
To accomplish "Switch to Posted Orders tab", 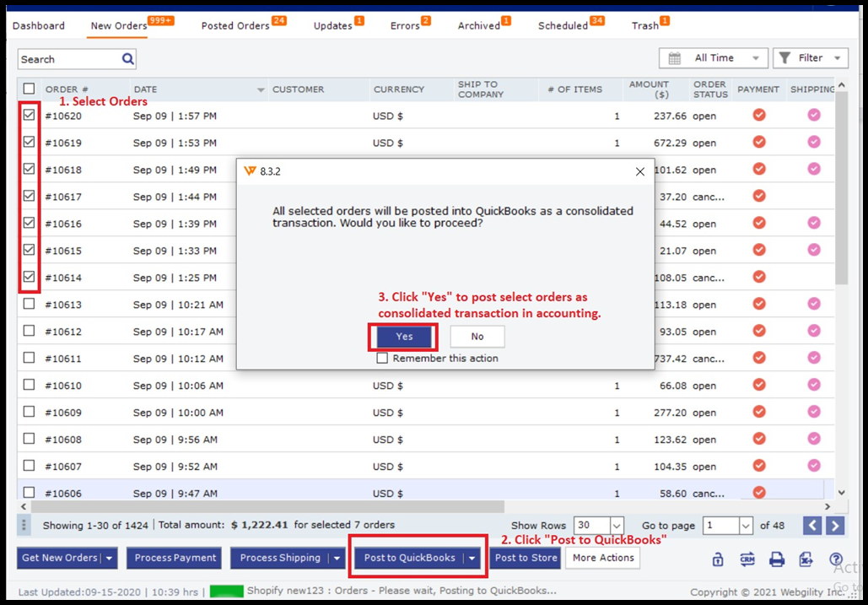I will point(235,25).
